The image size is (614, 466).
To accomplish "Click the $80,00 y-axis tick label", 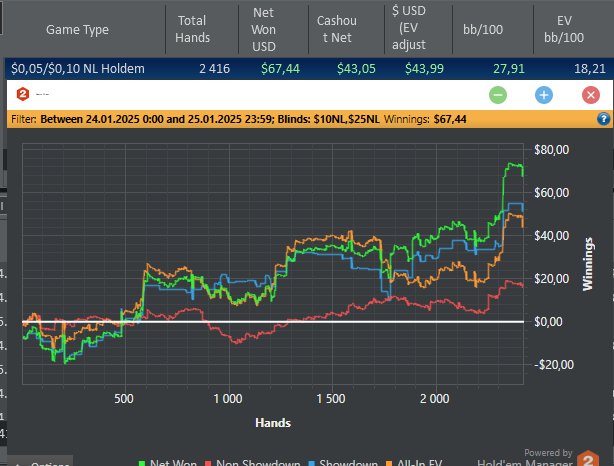I will [551, 150].
